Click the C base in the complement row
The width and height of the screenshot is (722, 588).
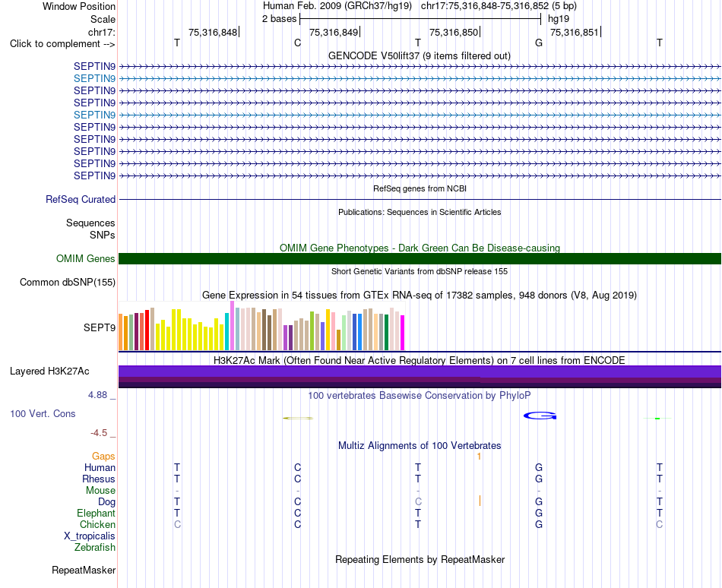297,43
